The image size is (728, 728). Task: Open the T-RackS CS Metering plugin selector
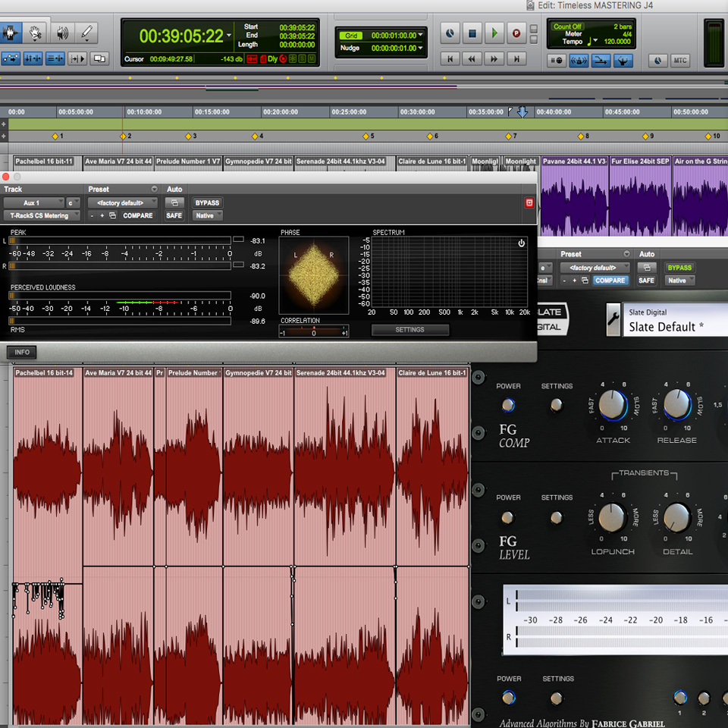(x=42, y=215)
